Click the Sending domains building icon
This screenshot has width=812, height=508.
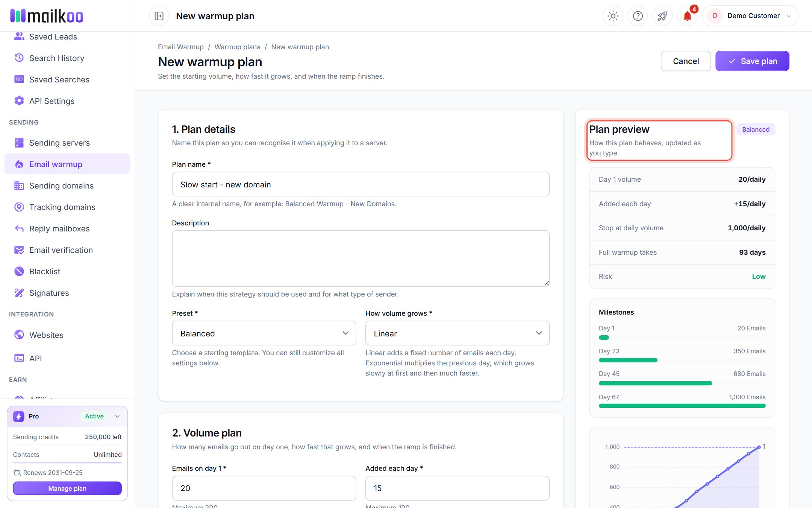coord(19,186)
